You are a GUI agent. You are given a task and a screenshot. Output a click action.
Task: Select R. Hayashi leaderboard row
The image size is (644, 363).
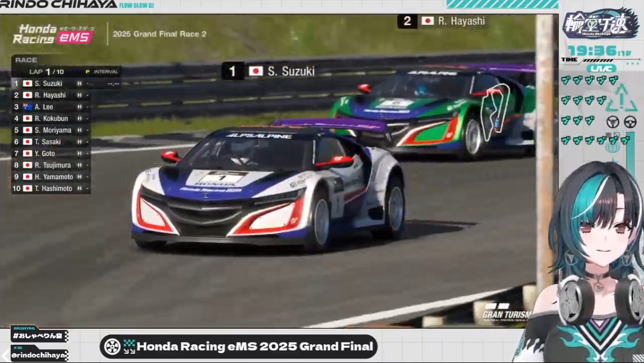pyautogui.click(x=50, y=95)
